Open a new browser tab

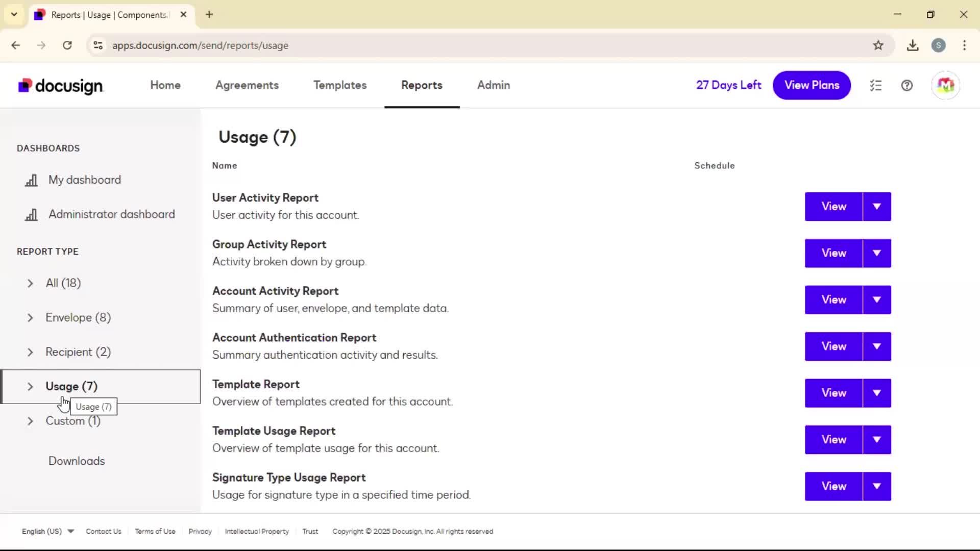coord(209,14)
